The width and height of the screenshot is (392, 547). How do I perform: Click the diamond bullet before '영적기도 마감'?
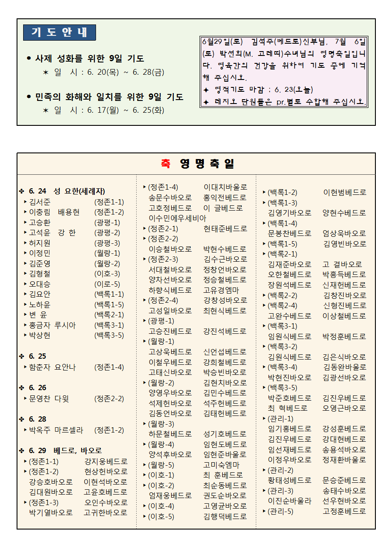206,90
